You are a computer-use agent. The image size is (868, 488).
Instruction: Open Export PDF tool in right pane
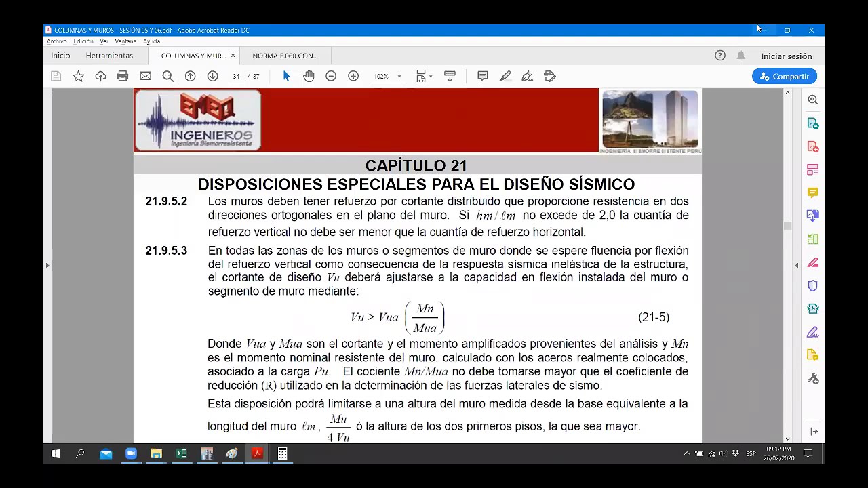813,123
